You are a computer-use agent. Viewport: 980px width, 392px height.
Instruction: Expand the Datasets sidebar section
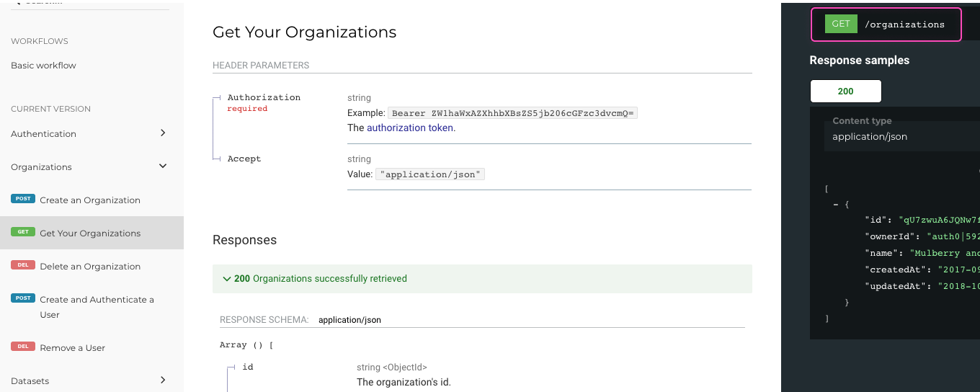(163, 380)
